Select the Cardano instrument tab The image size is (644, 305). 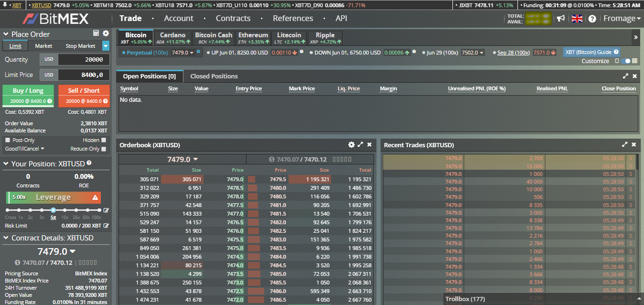pyautogui.click(x=172, y=38)
